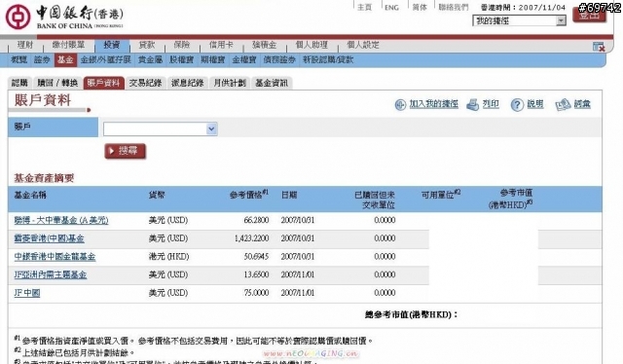Screen dimensions: 623x364
Task: Go to 證券 in the submenu
Action: click(42, 59)
